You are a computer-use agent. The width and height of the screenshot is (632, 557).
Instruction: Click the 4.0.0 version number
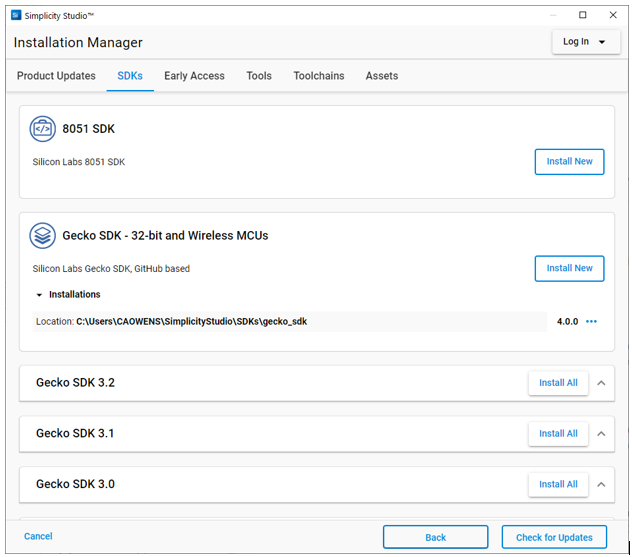(x=568, y=322)
